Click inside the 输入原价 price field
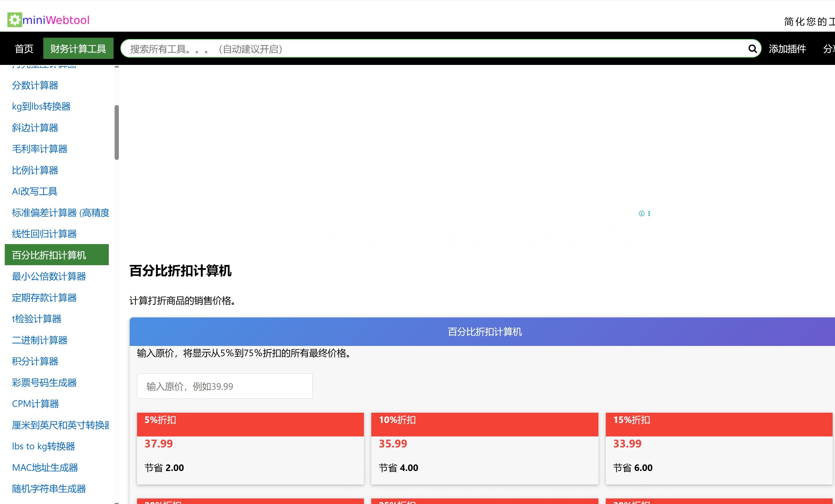The height and width of the screenshot is (504, 835). pyautogui.click(x=224, y=386)
